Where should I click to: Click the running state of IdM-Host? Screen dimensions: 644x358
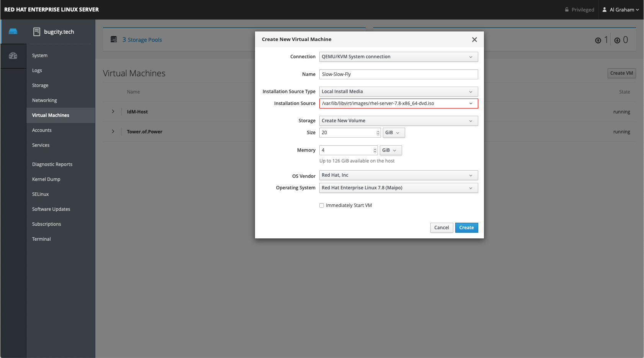621,112
